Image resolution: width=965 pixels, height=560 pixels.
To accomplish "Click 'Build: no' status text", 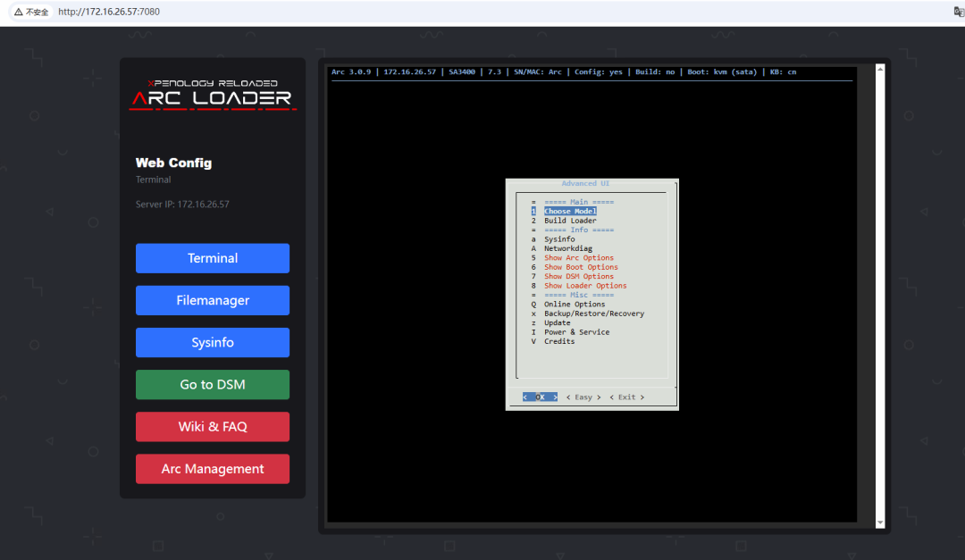I will (x=655, y=72).
